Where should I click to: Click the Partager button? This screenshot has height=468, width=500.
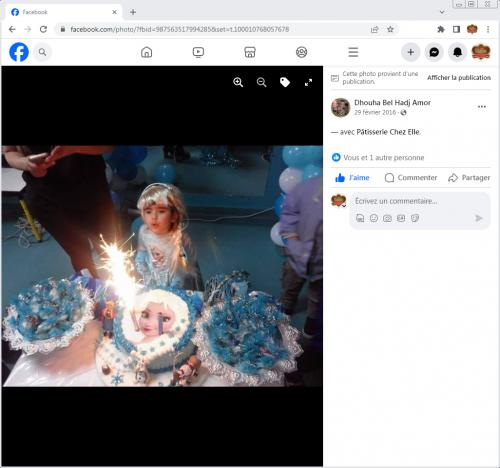pos(469,178)
